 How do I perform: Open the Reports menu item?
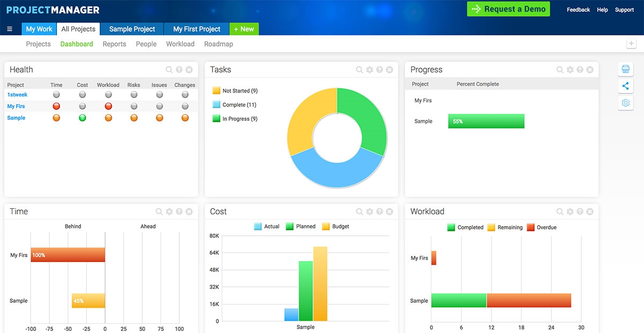[114, 44]
